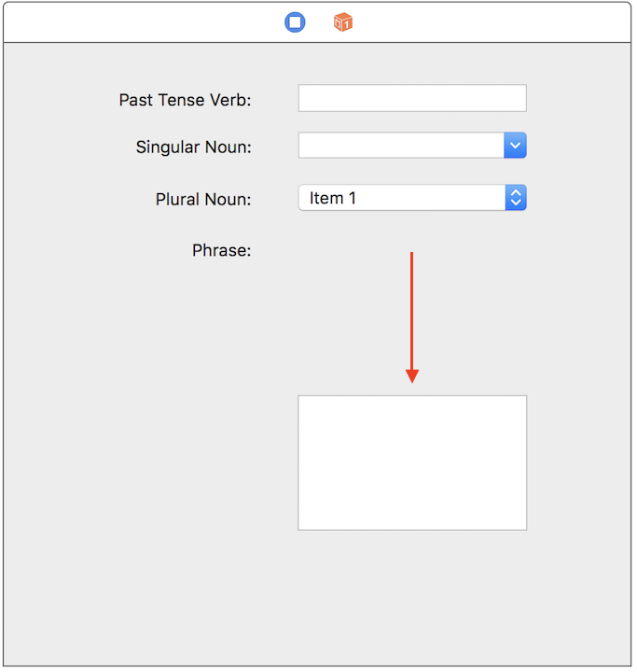Click the red arrowhead tip
The height and width of the screenshot is (672, 637).
click(x=412, y=378)
